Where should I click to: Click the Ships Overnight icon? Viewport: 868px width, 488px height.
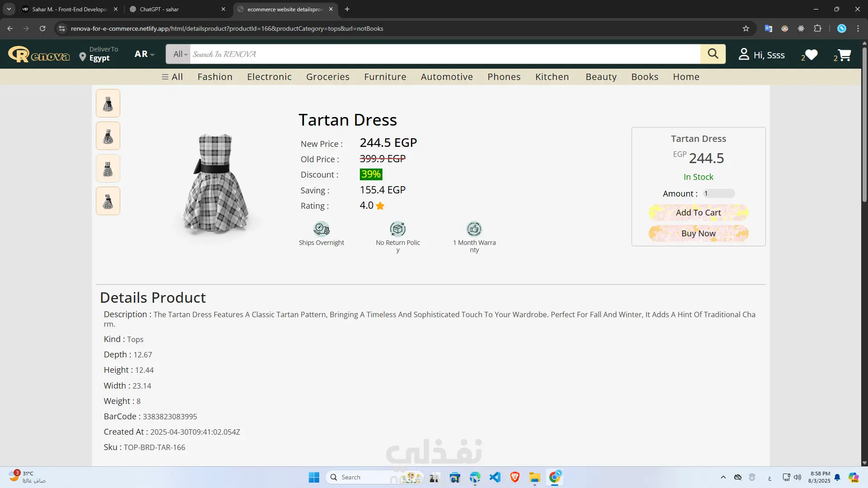tap(321, 229)
